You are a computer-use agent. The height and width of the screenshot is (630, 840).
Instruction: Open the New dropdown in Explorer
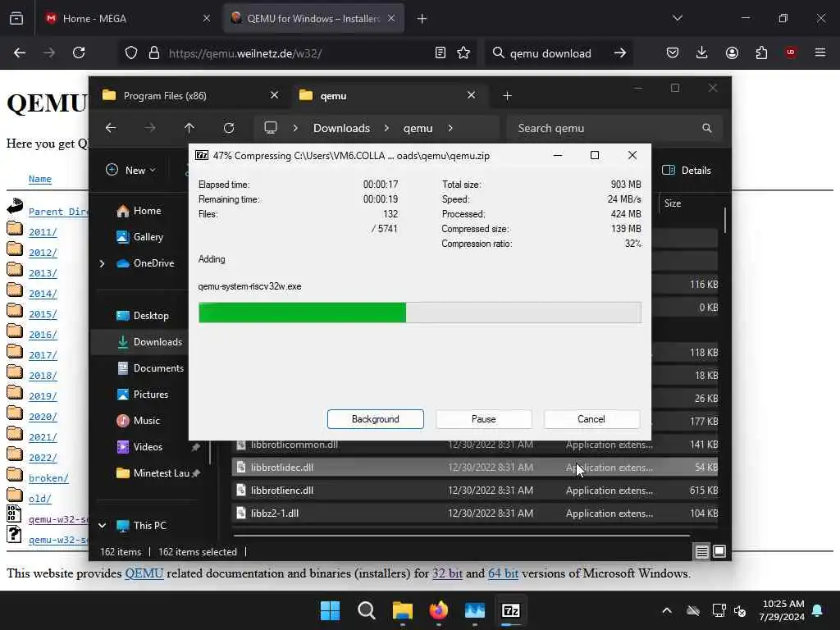(130, 171)
